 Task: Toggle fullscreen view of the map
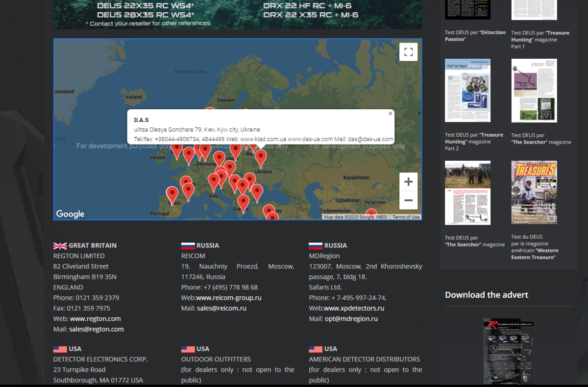click(408, 52)
